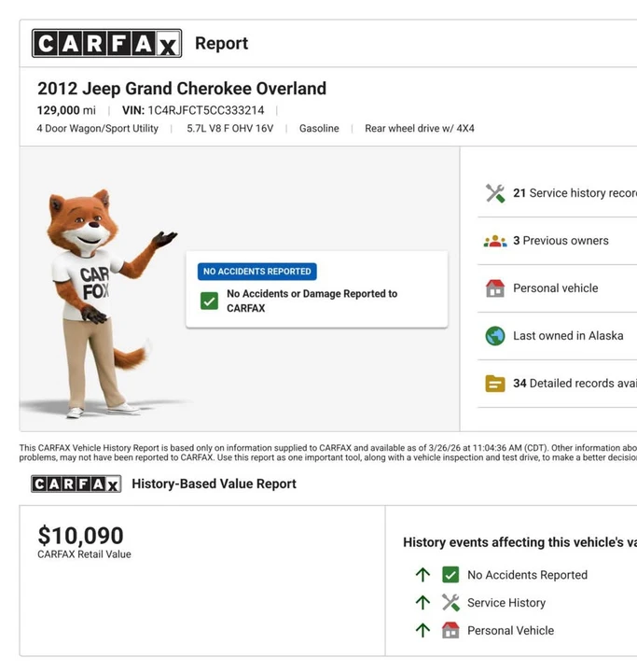The image size is (637, 672).
Task: Click the blue NO ACCIDENTS REPORTED badge
Action: [x=257, y=272]
